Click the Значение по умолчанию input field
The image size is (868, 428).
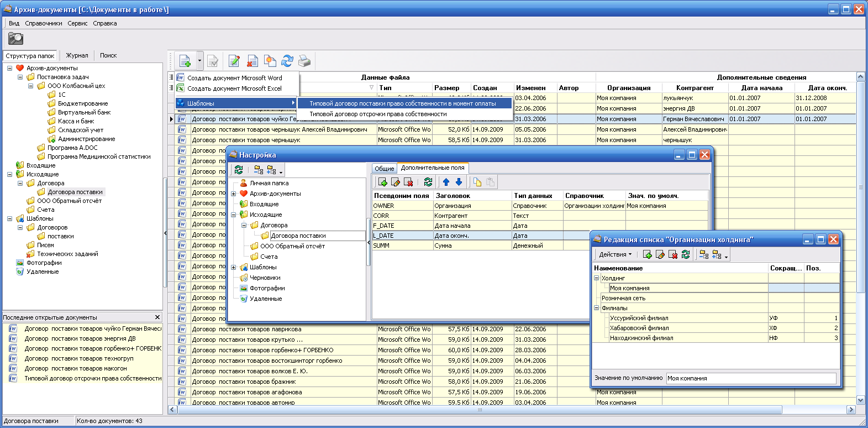pos(751,378)
